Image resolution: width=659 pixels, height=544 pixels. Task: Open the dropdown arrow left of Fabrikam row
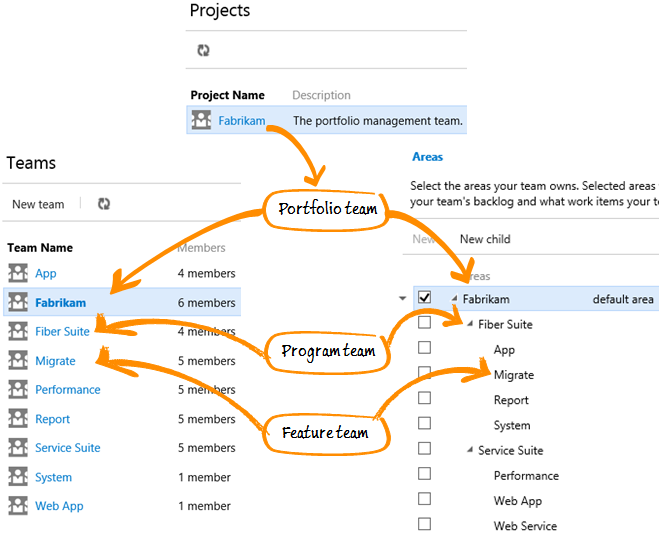point(403,298)
